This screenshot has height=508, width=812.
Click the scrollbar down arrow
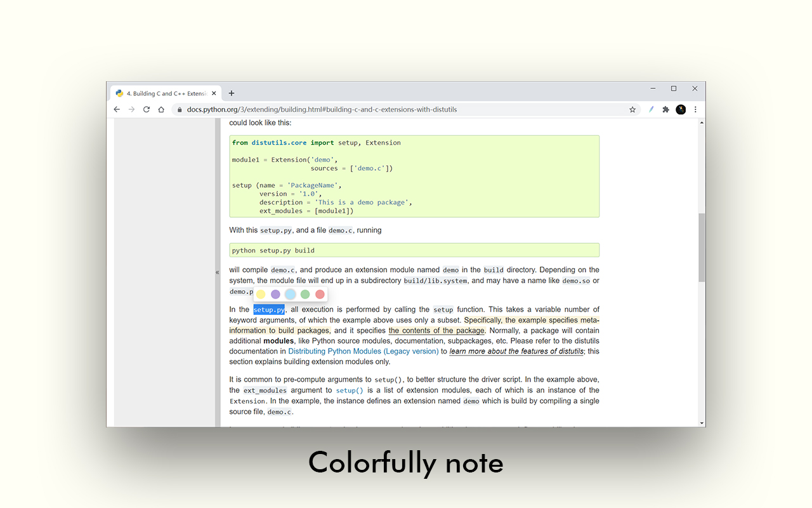(x=700, y=422)
